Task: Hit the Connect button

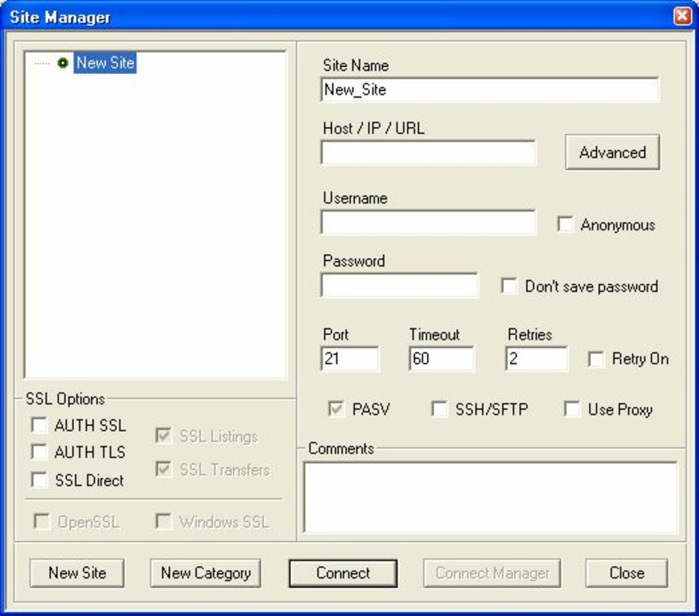Action: pyautogui.click(x=343, y=573)
